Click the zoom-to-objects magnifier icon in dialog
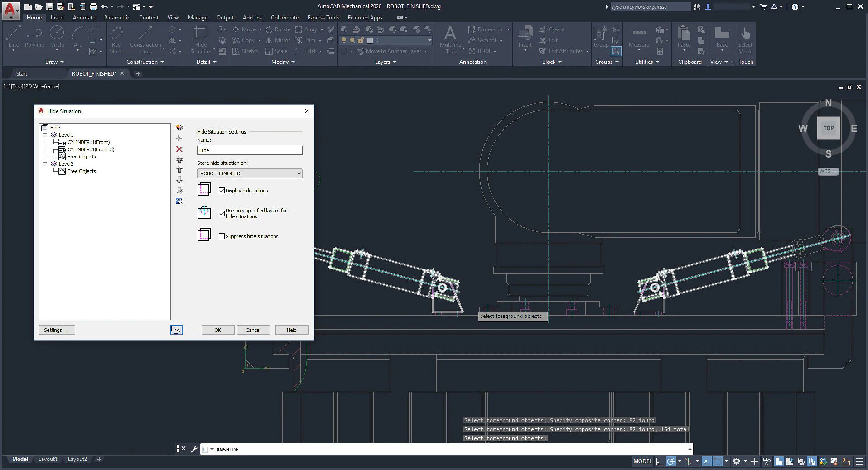The image size is (868, 470). pos(179,201)
